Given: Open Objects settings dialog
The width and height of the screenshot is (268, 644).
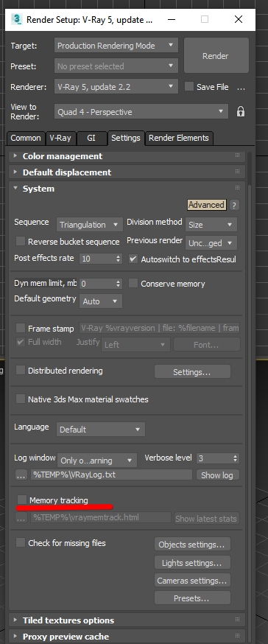Looking at the screenshot, I should coord(192,545).
